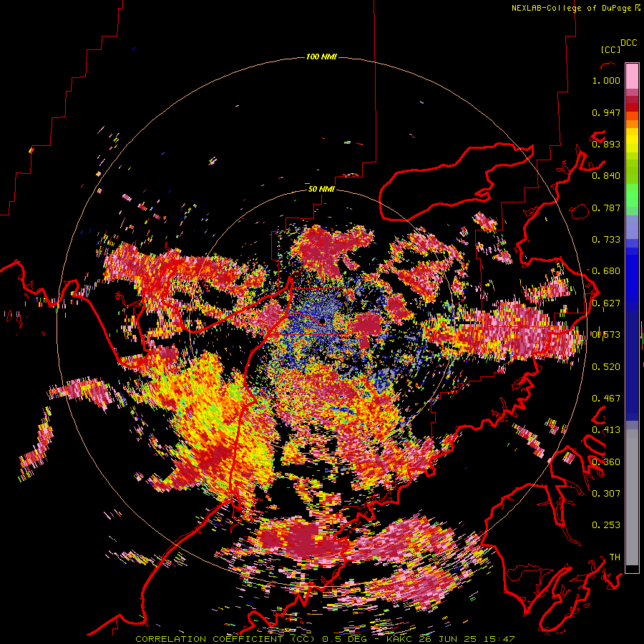Select the 0.627 legend value
The image size is (644, 644).
pyautogui.click(x=606, y=303)
